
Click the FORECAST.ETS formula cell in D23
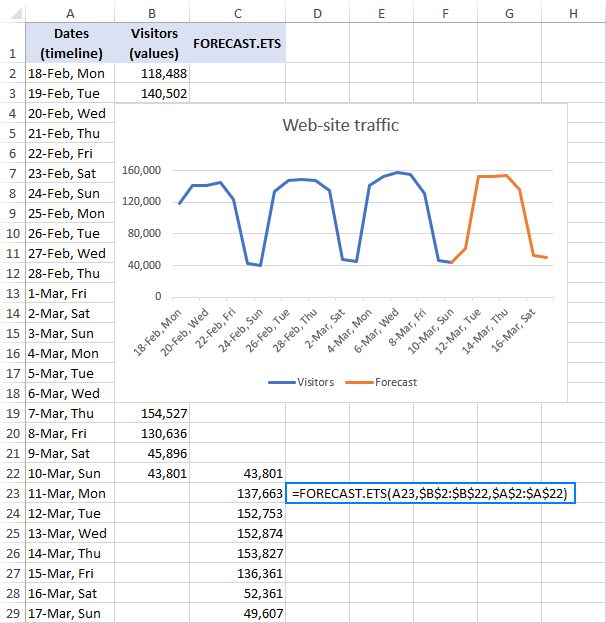430,493
